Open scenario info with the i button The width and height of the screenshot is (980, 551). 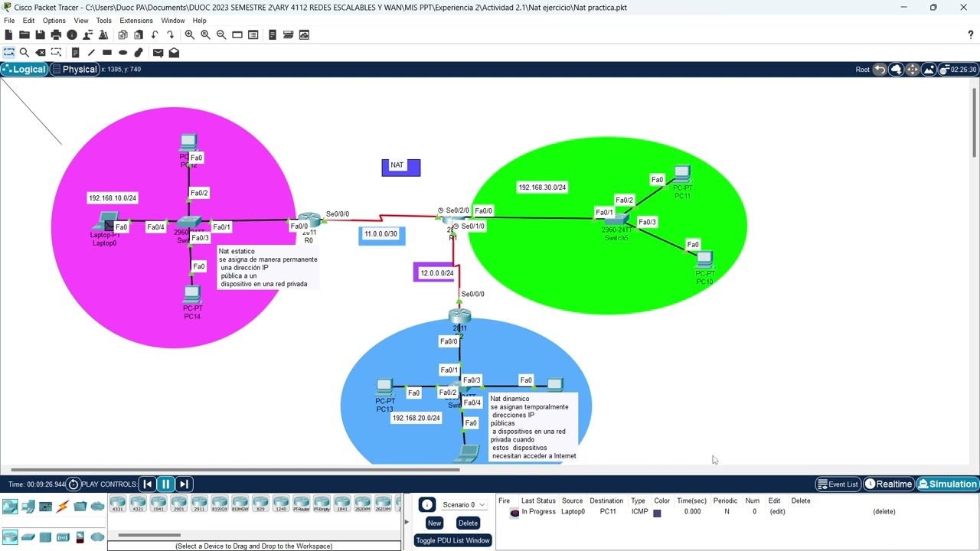point(427,504)
